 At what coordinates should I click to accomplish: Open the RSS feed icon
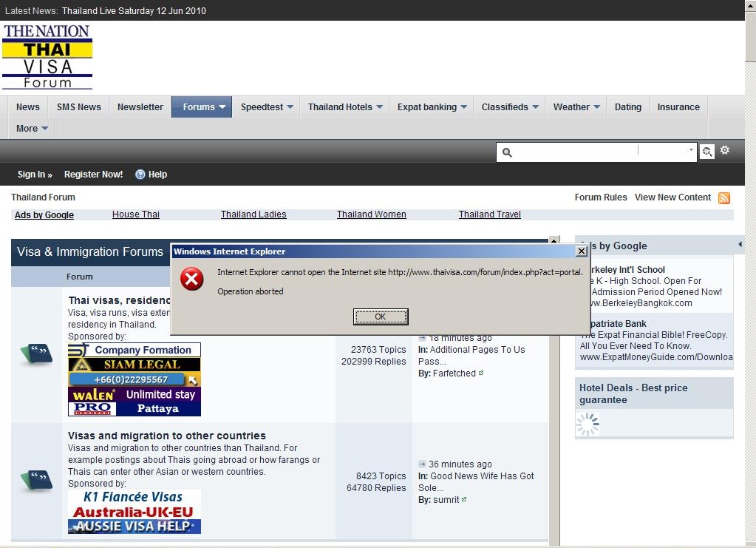coord(724,197)
